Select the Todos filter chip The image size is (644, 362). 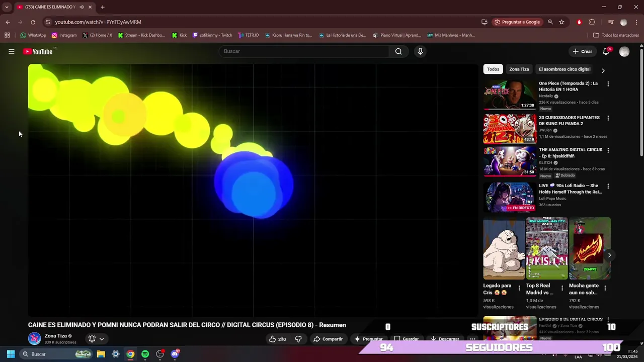point(493,69)
